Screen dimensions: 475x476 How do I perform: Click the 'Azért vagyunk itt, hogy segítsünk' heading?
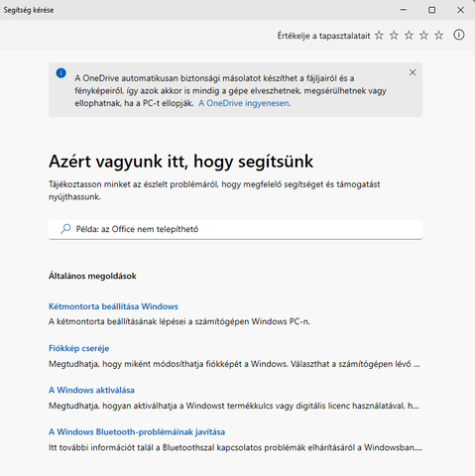(180, 162)
